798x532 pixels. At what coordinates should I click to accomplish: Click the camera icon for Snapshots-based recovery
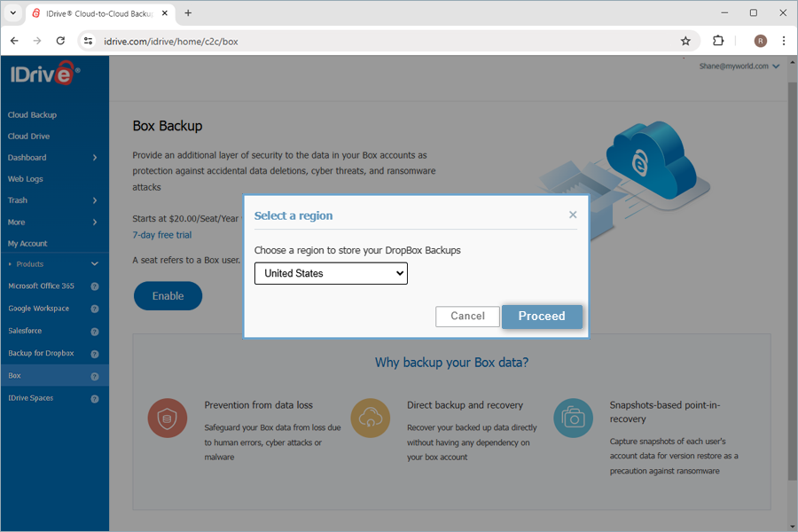tap(573, 418)
